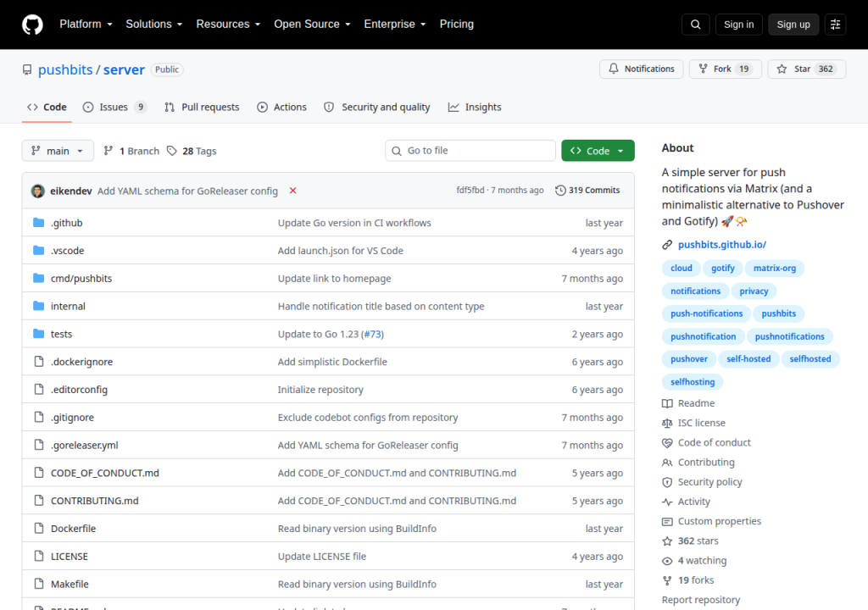
Task: Click the Makefile file icon
Action: [39, 584]
